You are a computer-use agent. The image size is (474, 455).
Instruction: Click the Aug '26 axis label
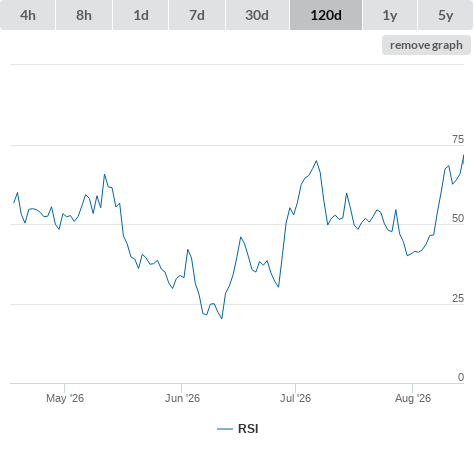click(413, 398)
